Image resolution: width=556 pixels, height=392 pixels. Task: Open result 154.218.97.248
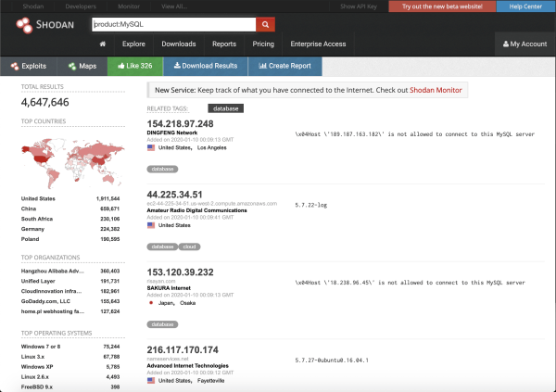point(180,124)
